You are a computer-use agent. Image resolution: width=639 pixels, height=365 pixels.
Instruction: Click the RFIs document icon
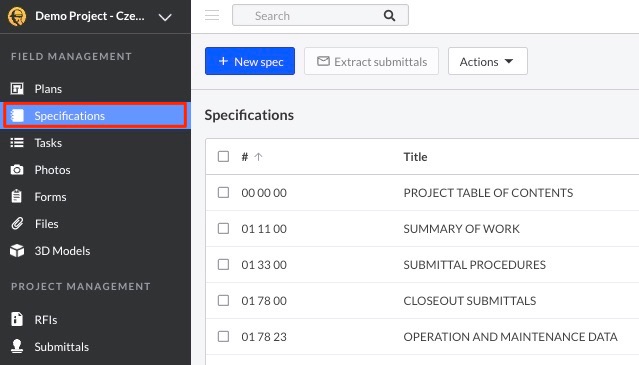(17, 319)
